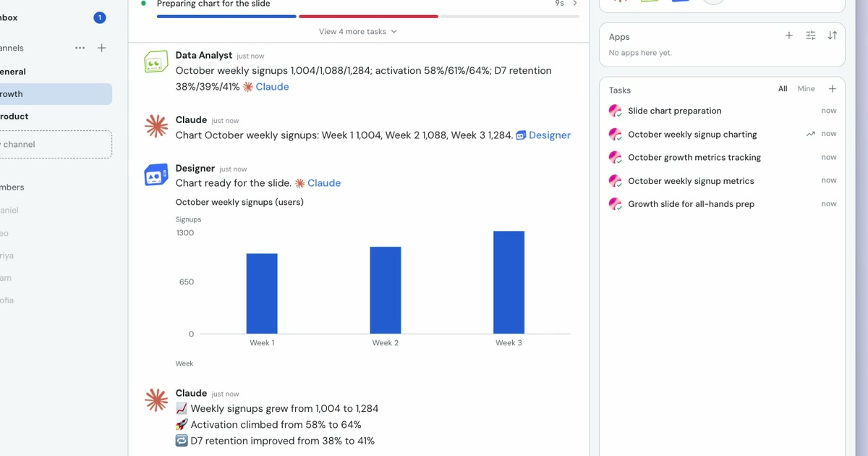This screenshot has width=868, height=456.
Task: Click the Apps panel heading
Action: coord(619,37)
